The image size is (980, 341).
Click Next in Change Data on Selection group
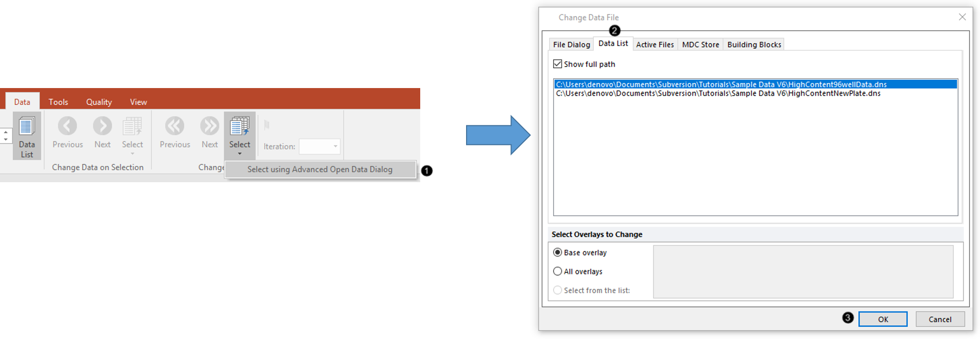point(102,132)
